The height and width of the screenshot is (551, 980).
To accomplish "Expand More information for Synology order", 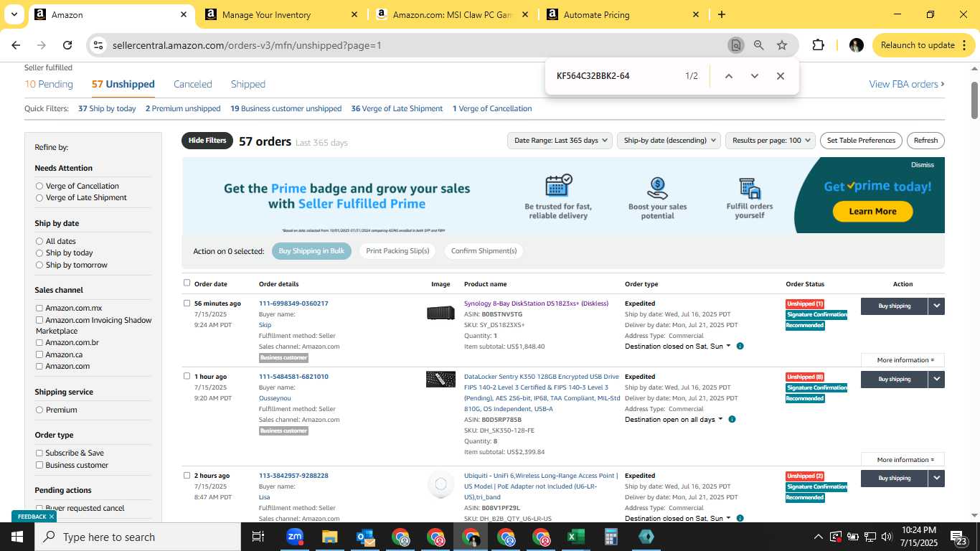I will coord(903,360).
